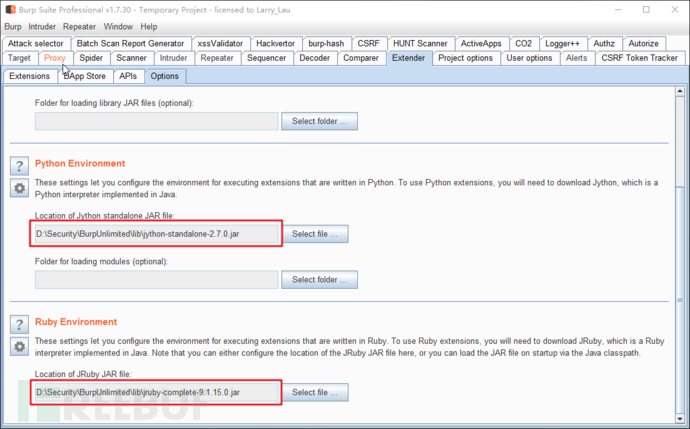Switch to HUNT Scanner tab
690x429 pixels.
[420, 44]
